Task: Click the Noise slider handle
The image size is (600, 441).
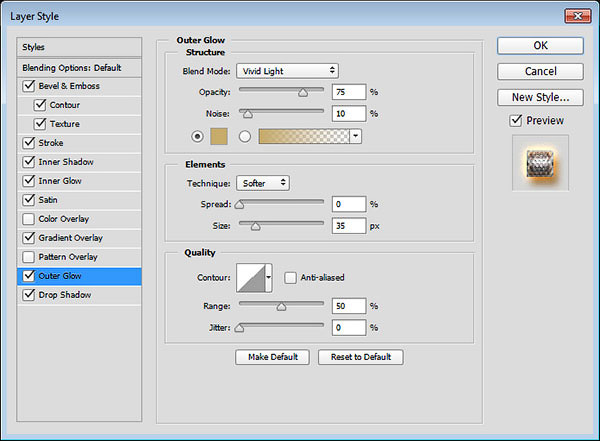Action: coord(248,114)
